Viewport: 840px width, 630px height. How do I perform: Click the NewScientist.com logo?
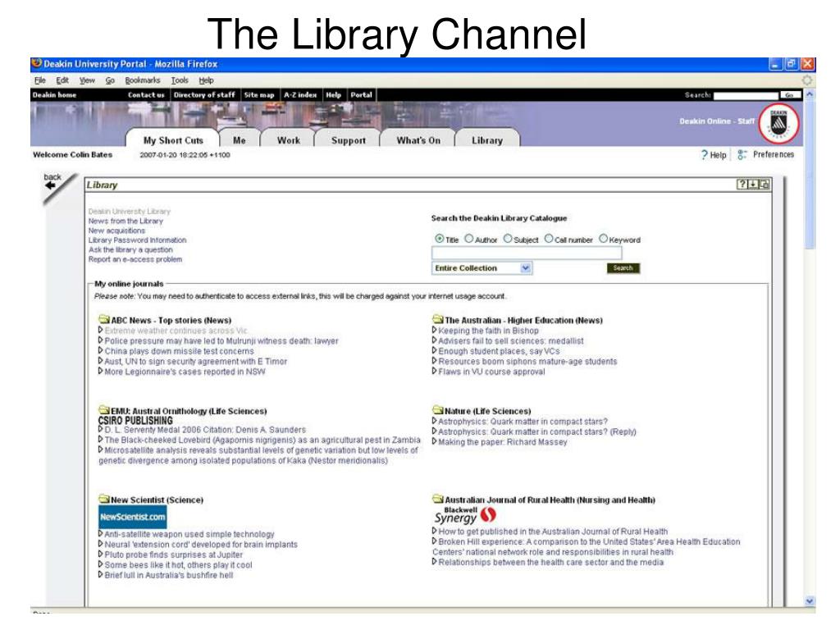click(132, 517)
